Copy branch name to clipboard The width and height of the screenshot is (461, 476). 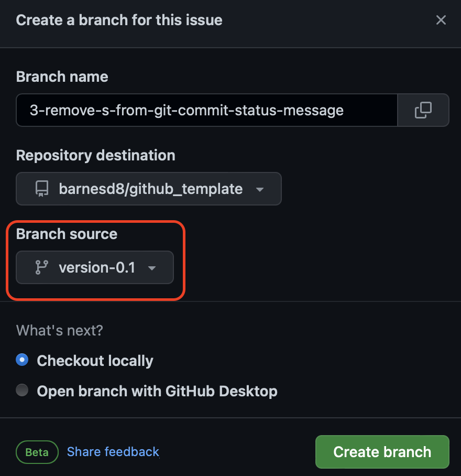pyautogui.click(x=423, y=110)
